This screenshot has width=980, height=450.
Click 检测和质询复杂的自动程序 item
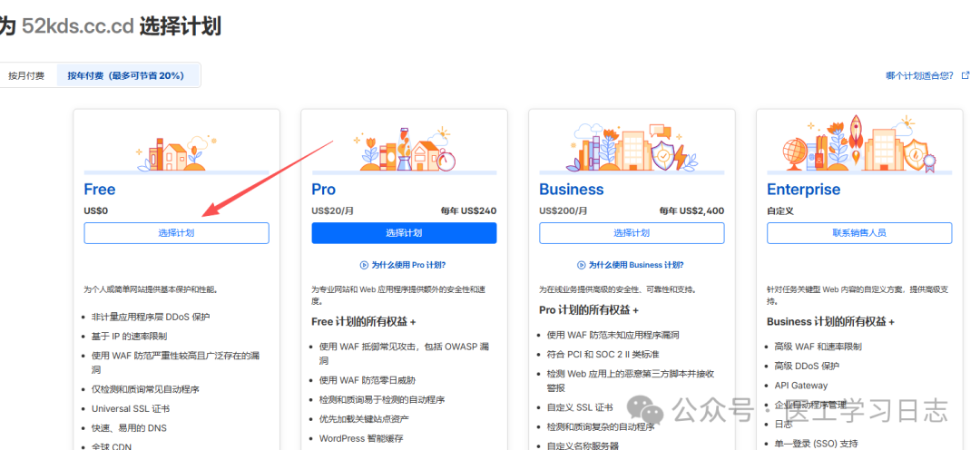tap(601, 427)
